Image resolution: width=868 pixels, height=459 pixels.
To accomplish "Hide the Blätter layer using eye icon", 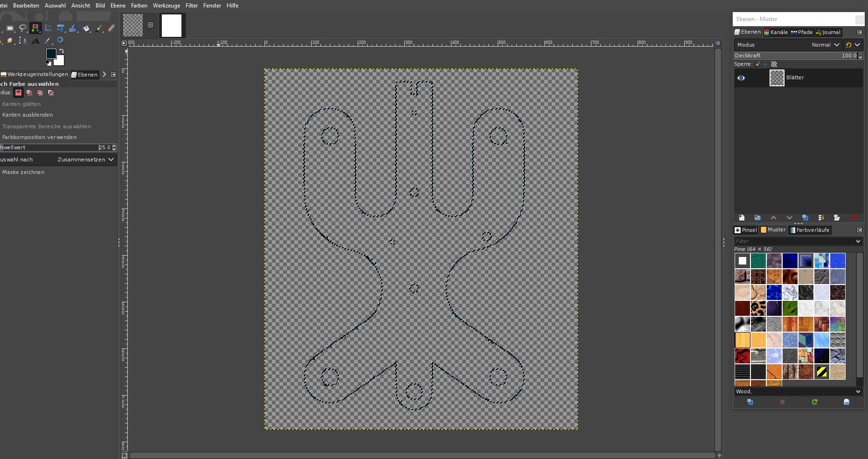I will 741,78.
